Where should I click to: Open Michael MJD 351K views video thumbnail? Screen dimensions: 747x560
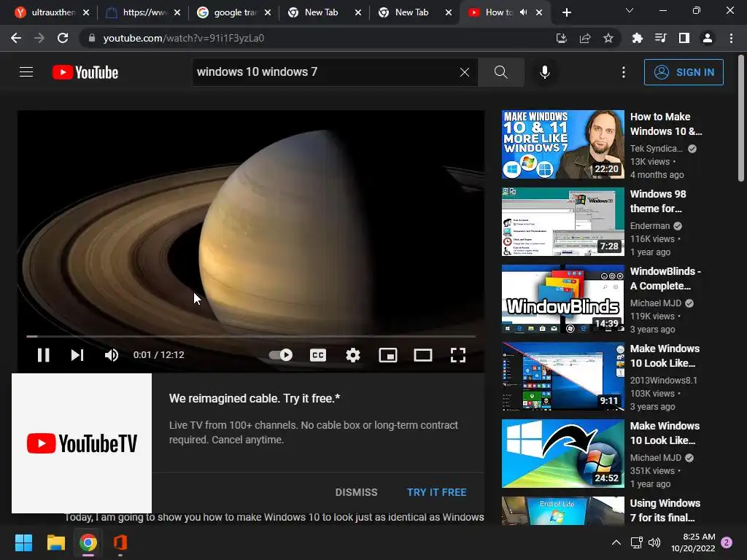click(562, 454)
